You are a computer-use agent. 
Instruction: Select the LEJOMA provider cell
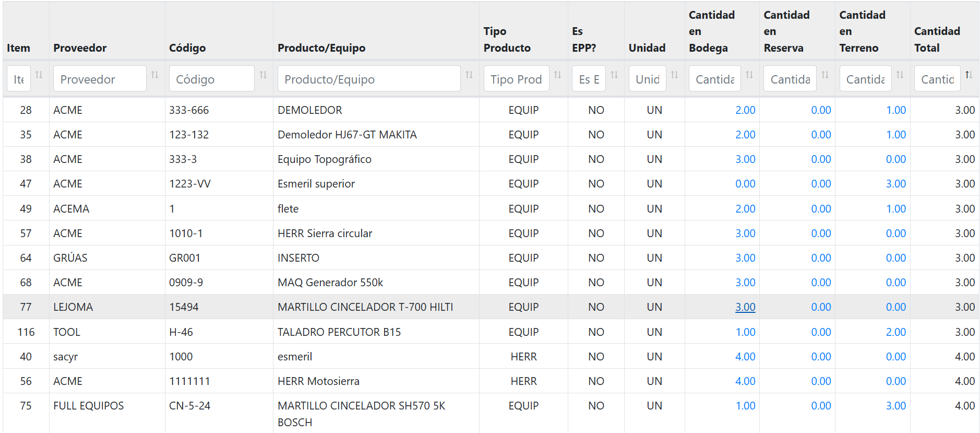[x=107, y=307]
